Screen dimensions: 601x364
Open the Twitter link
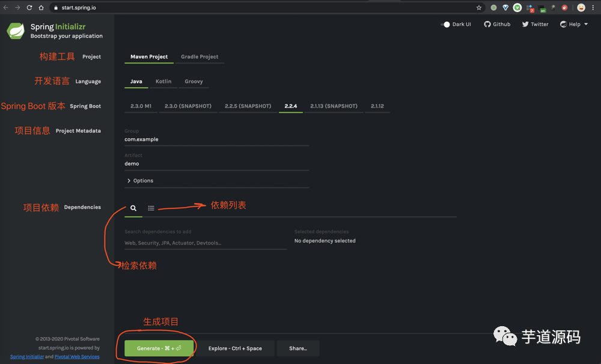(x=535, y=24)
